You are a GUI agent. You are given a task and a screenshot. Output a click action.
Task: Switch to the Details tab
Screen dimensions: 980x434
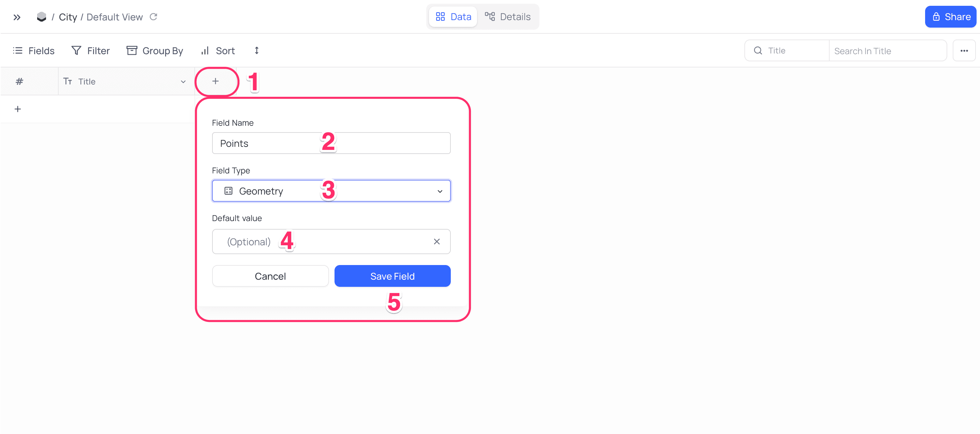click(507, 17)
